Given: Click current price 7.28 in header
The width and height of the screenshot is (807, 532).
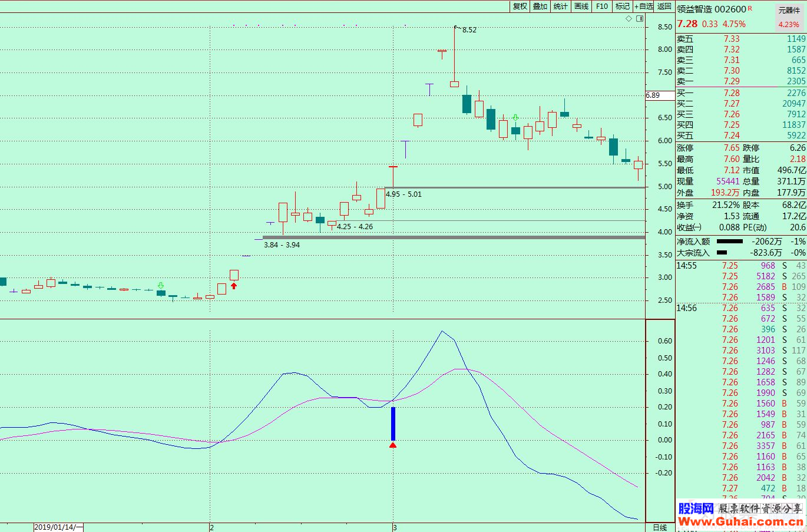Looking at the screenshot, I should click(687, 24).
